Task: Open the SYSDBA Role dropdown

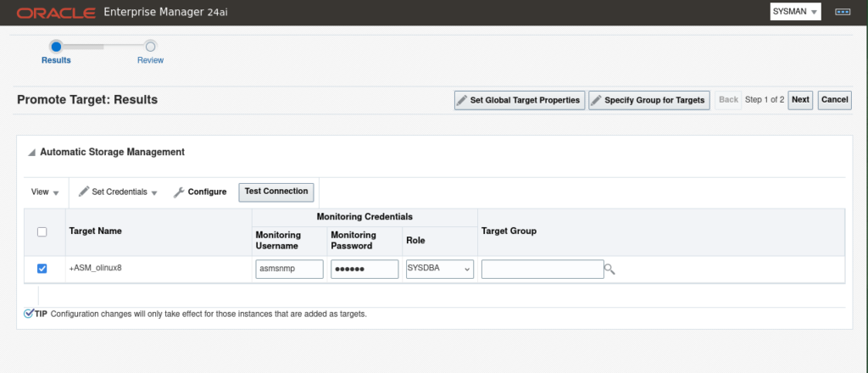Action: [438, 269]
